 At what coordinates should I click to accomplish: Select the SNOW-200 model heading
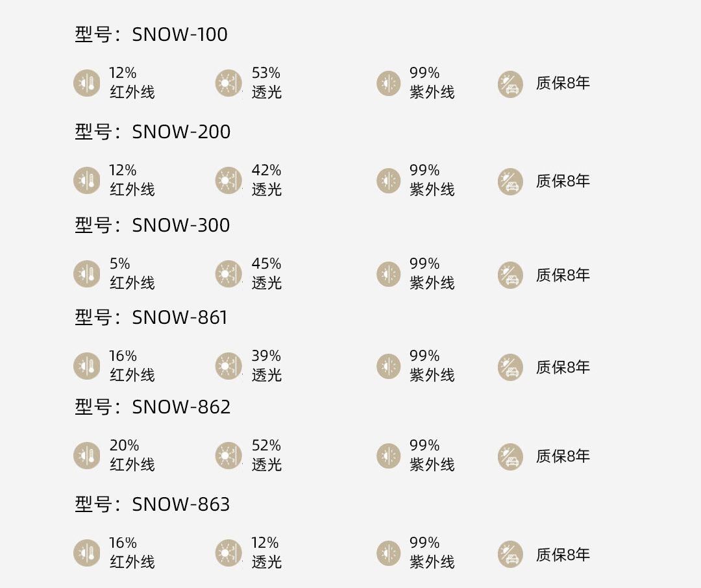(x=153, y=132)
